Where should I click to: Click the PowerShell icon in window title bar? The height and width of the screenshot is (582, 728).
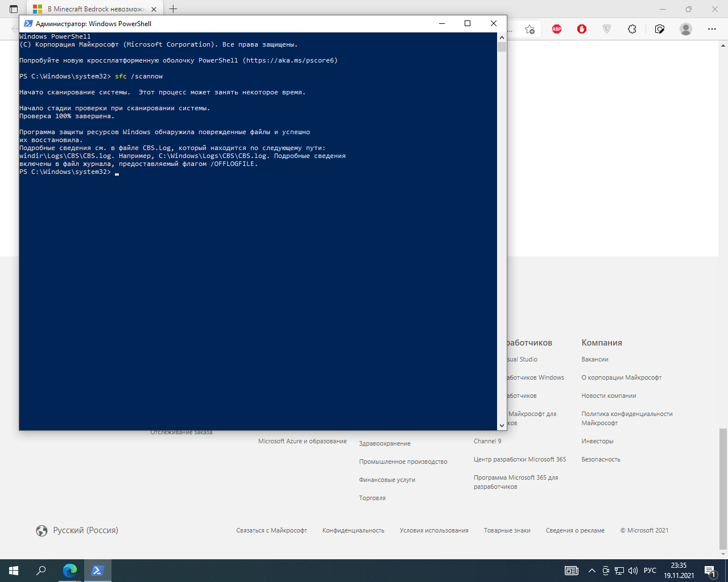pos(28,23)
